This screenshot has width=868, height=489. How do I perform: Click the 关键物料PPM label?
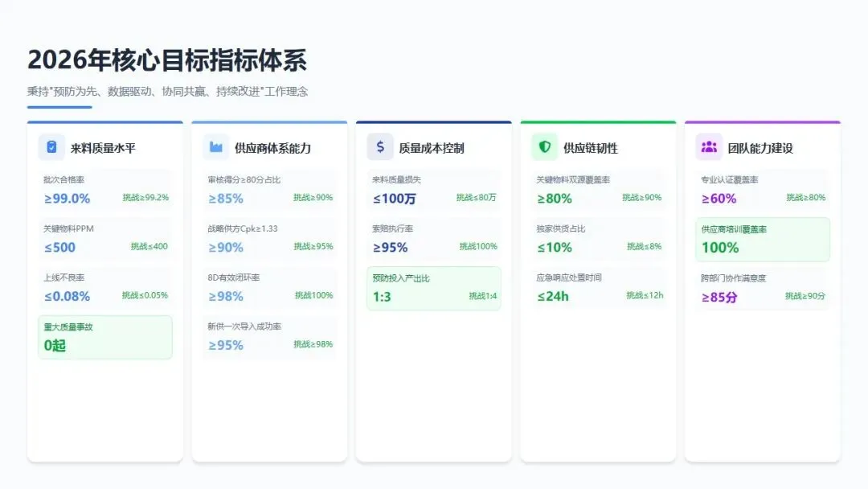[x=68, y=228]
